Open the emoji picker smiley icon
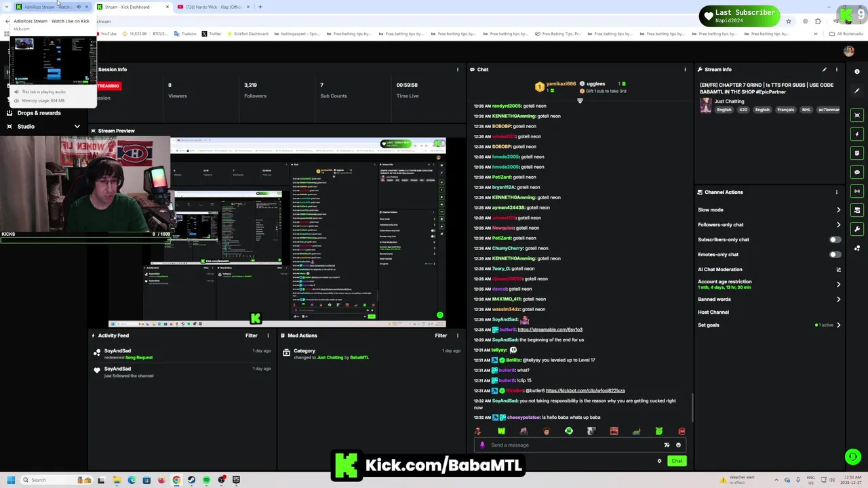The width and height of the screenshot is (868, 488). 678,445
